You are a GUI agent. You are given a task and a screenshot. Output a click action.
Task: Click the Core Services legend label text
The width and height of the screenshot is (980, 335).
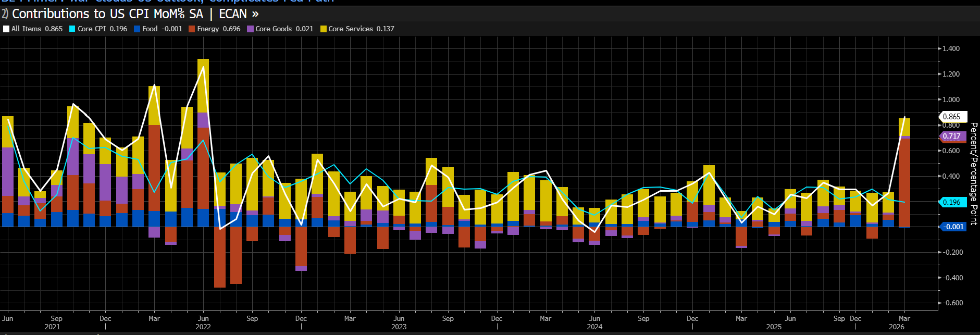[351, 29]
